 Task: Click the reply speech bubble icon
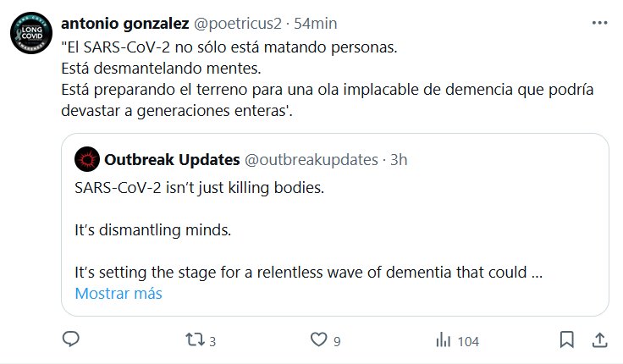71,340
